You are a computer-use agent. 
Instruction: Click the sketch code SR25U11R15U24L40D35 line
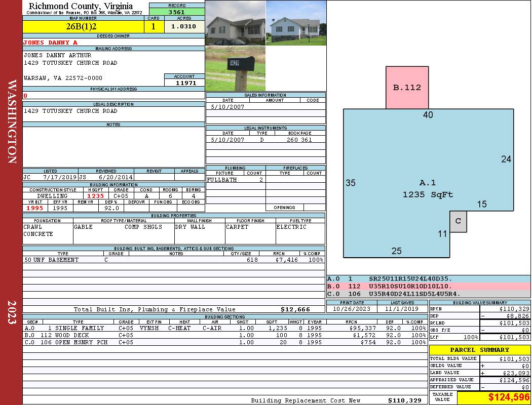[428, 279]
